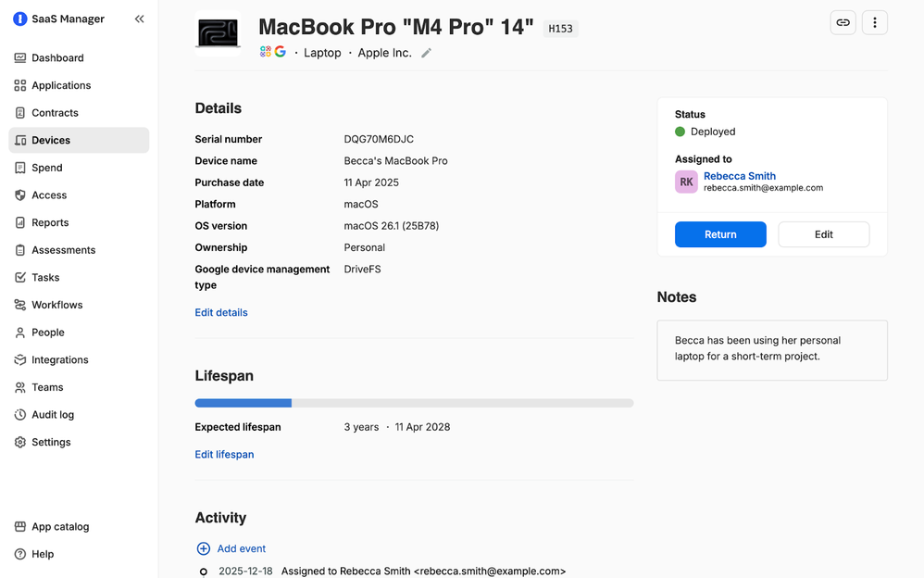
Task: Click the lifespan progress bar
Action: point(414,403)
